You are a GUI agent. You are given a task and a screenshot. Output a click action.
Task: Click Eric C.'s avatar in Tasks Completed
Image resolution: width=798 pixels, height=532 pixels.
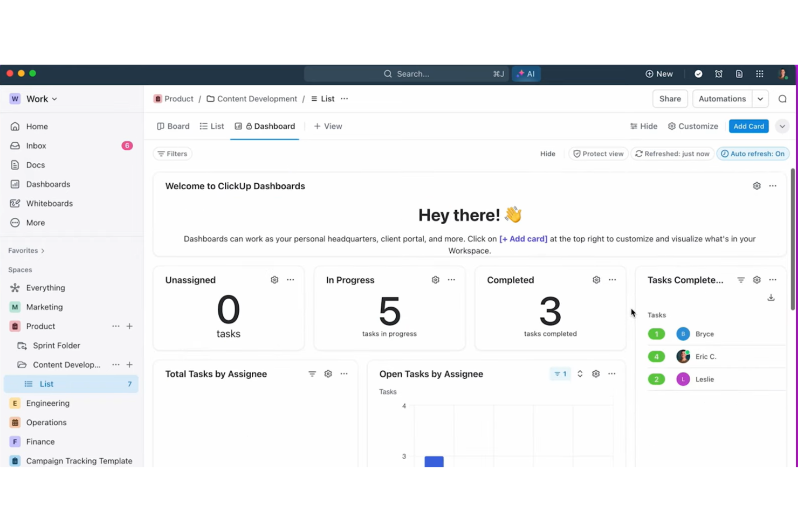[x=683, y=356]
